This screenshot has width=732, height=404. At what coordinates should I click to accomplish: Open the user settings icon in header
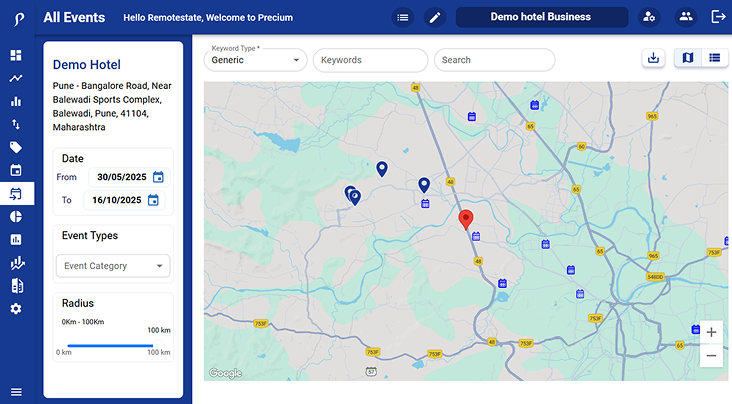649,17
